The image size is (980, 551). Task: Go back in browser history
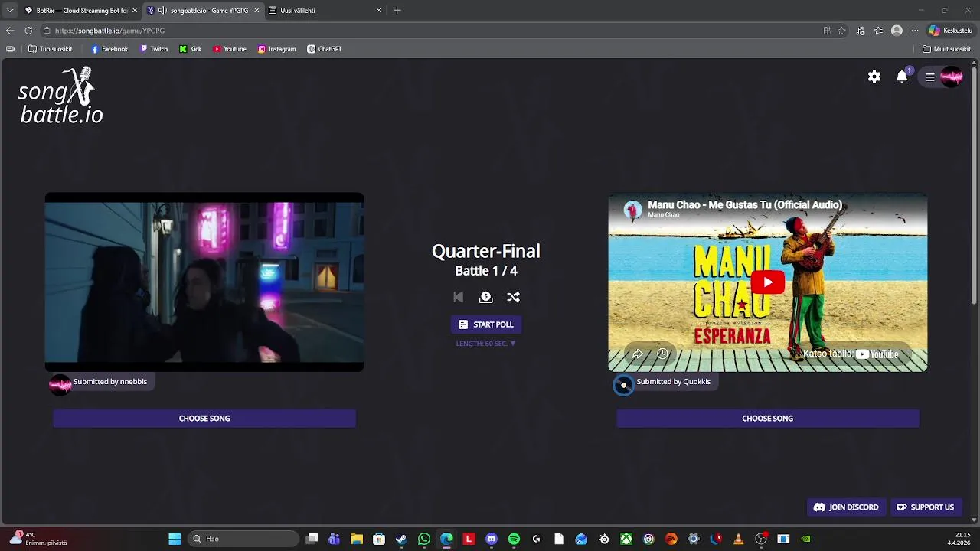click(10, 31)
